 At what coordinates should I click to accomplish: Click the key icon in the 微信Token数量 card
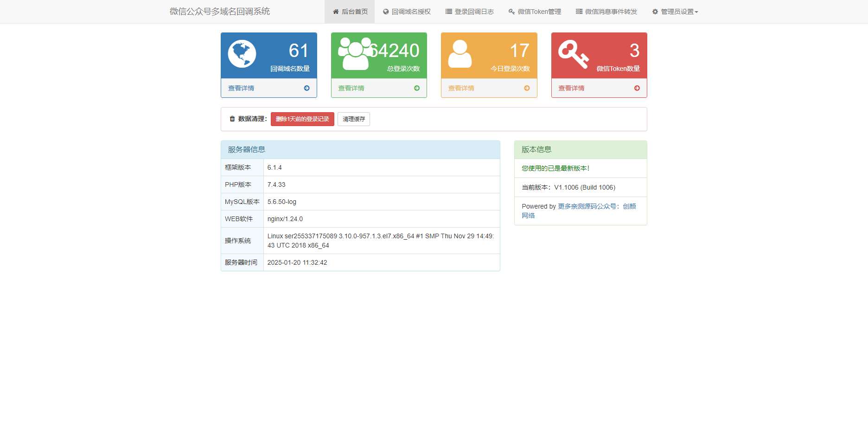tap(574, 54)
